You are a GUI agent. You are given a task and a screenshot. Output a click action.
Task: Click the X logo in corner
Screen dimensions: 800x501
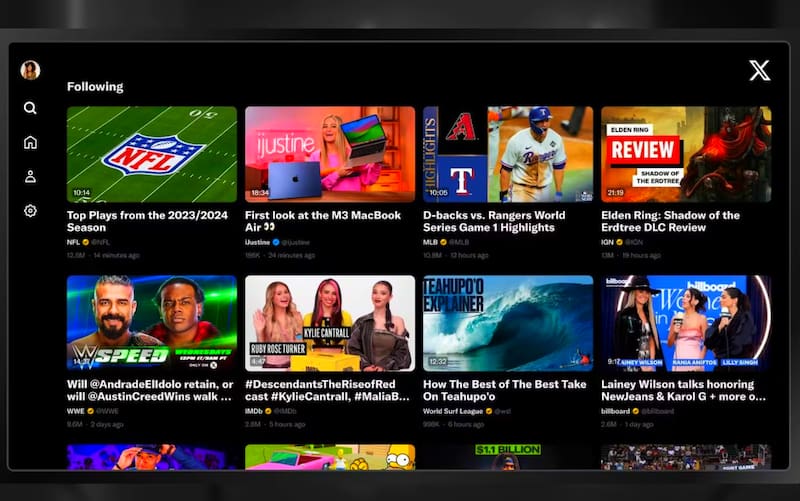[x=759, y=70]
